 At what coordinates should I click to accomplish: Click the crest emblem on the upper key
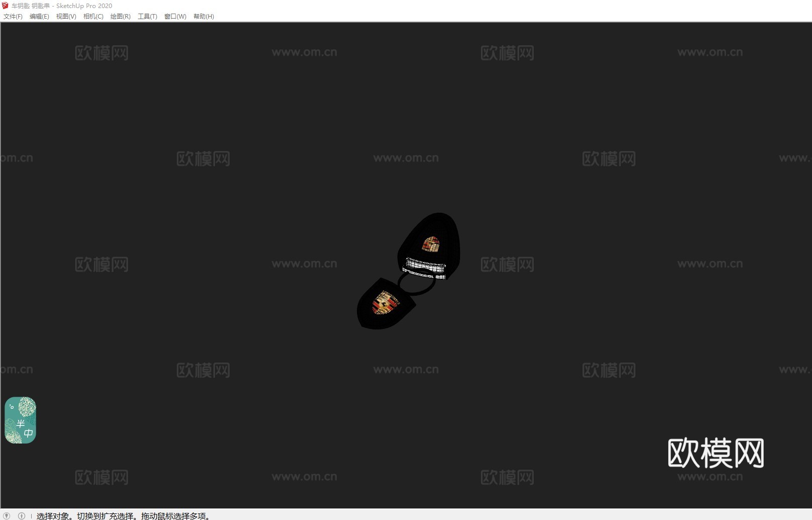point(431,244)
